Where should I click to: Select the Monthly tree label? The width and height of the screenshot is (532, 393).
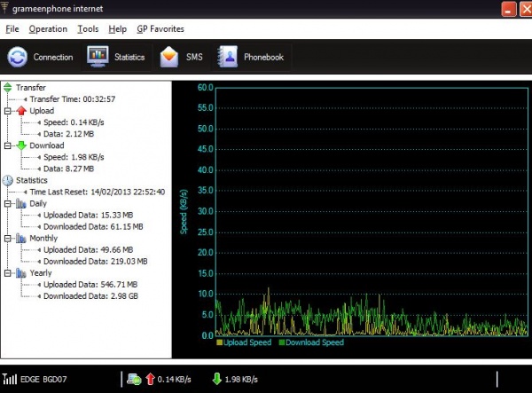click(43, 239)
